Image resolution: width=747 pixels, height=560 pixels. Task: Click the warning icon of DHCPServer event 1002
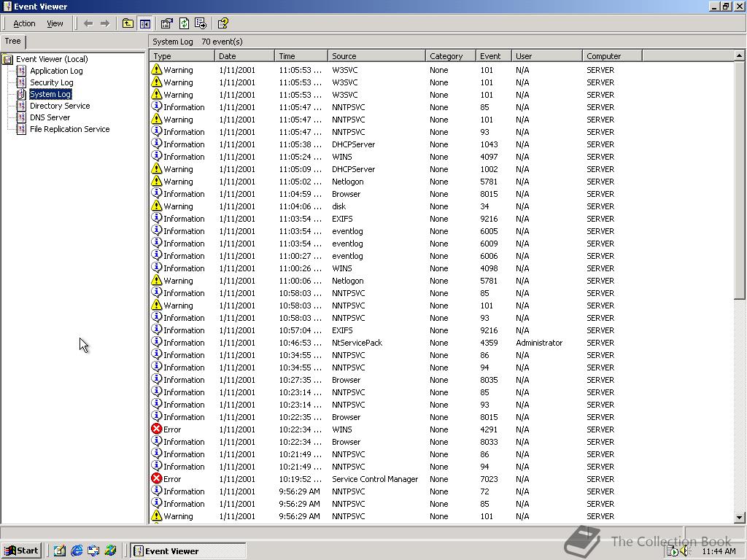(x=156, y=168)
